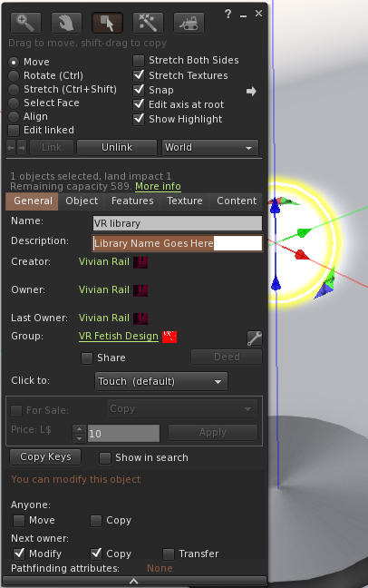Allow Anyone to Copy checkbox
368x588 pixels.
click(x=96, y=521)
